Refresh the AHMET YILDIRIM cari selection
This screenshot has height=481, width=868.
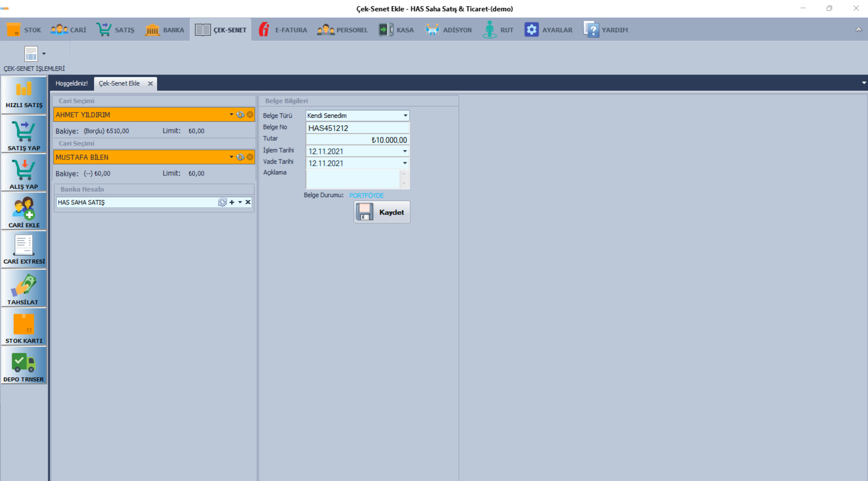[x=240, y=115]
